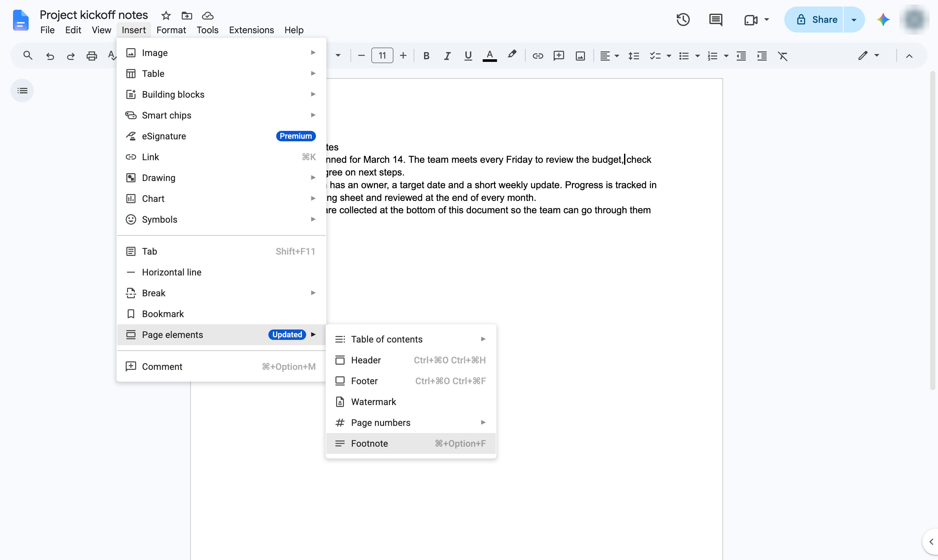Click the font size field
Screen dimensions: 938x560
point(382,56)
